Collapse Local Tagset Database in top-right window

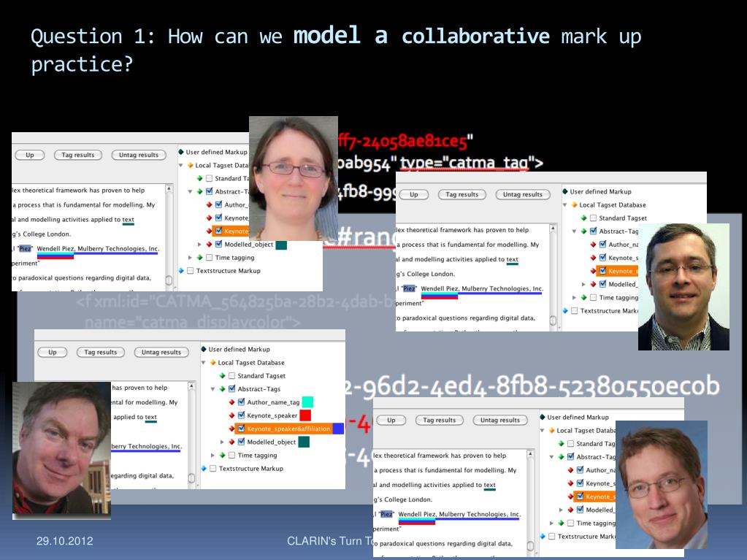pos(565,205)
